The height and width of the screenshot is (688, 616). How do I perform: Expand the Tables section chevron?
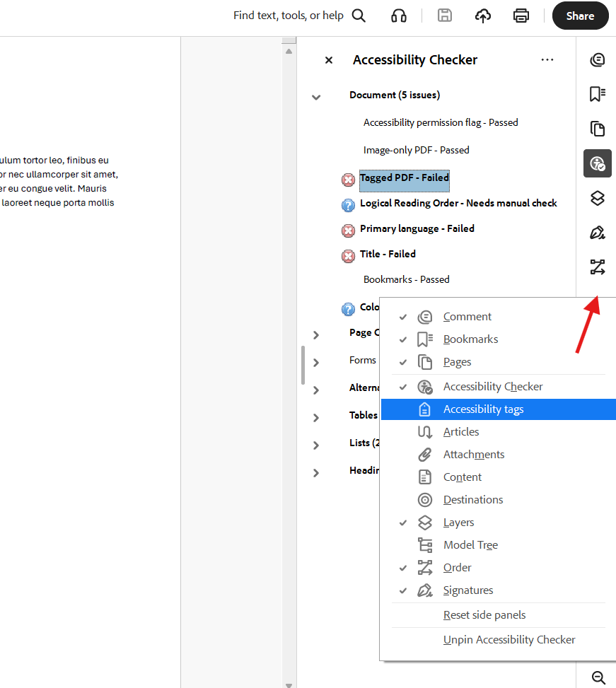pyautogui.click(x=316, y=418)
